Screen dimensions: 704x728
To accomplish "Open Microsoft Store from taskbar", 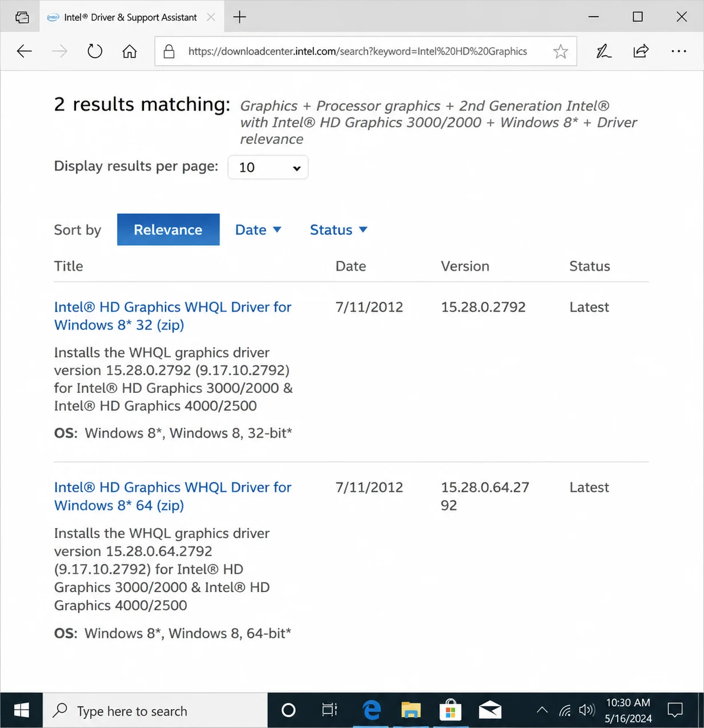I will point(450,710).
